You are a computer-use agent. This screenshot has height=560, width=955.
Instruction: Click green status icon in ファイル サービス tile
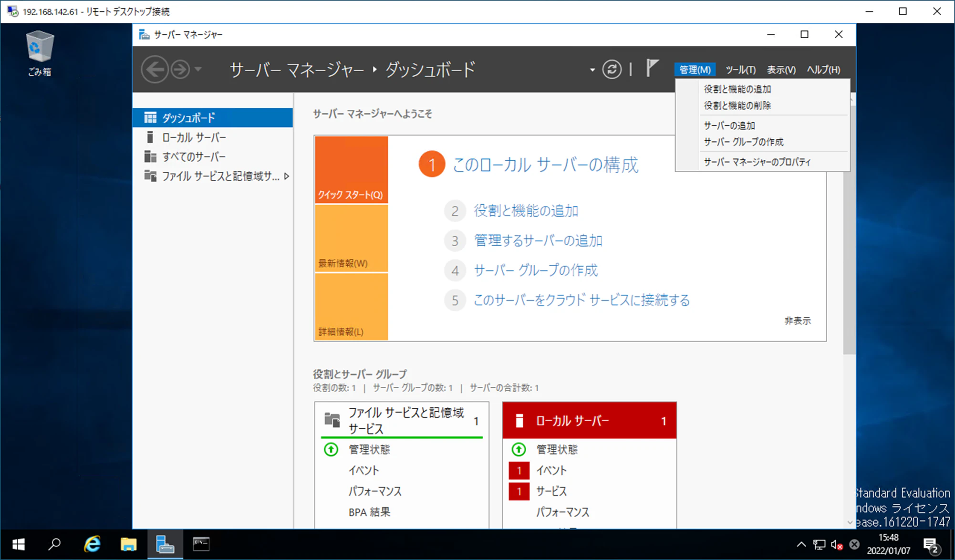coord(331,449)
